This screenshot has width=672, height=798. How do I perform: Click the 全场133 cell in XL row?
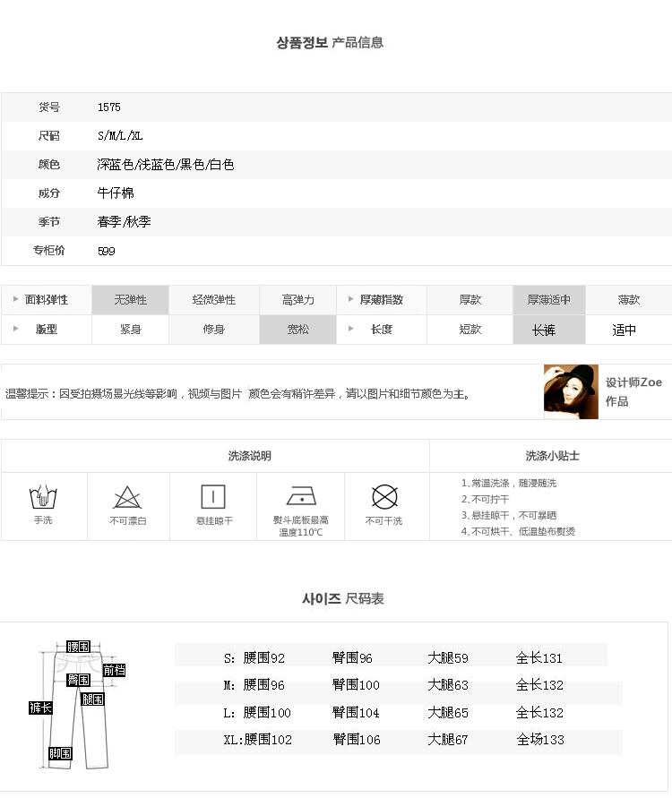(x=540, y=740)
